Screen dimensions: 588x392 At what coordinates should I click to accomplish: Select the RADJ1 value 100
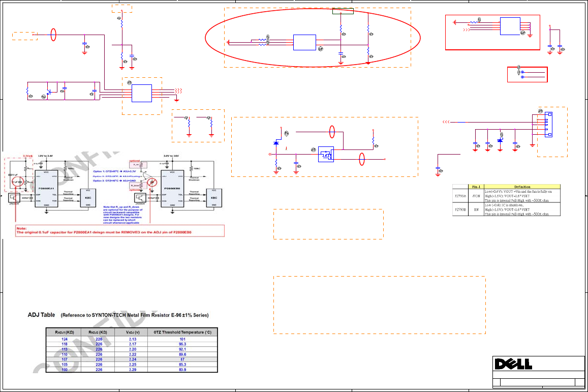[65, 370]
